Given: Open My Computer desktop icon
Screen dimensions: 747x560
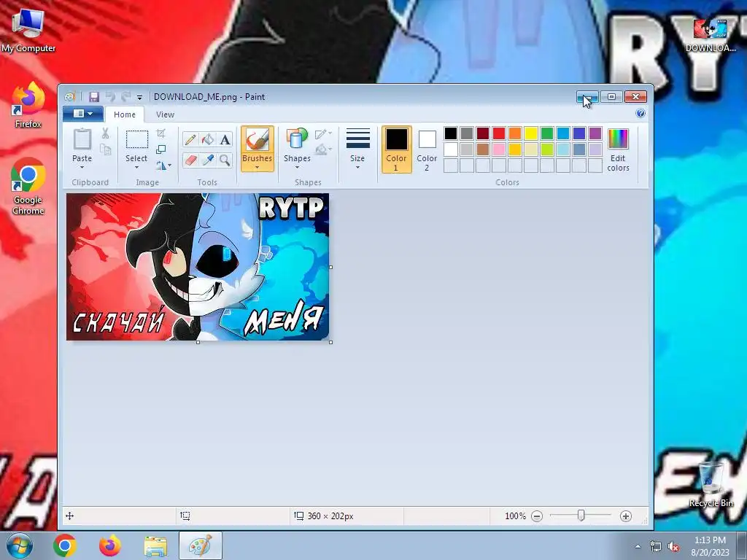Looking at the screenshot, I should click(x=28, y=30).
